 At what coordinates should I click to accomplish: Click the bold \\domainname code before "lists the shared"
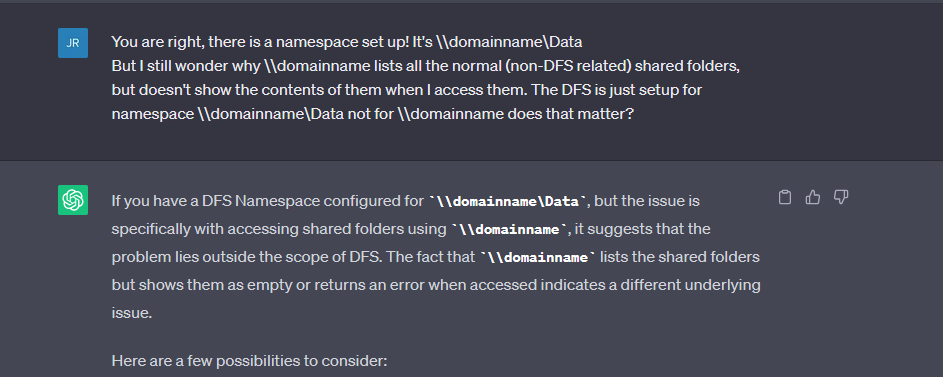pos(538,258)
